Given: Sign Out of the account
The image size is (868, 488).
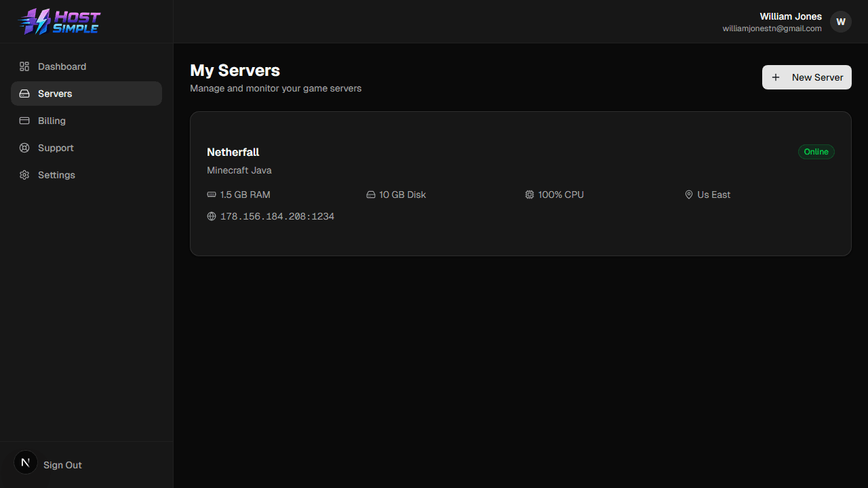Looking at the screenshot, I should coord(62,465).
